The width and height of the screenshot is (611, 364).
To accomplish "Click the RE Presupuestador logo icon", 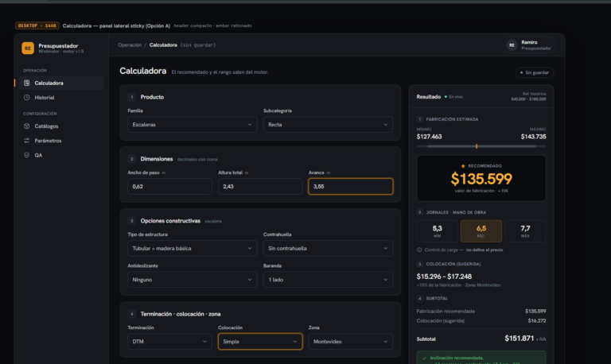I will coord(28,48).
